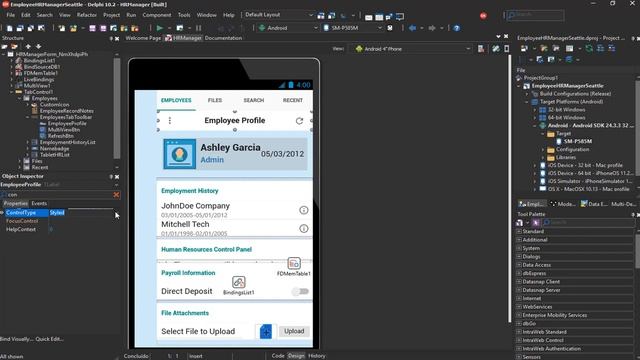The height and width of the screenshot is (360, 640).
Task: Select the SEARCH tab on phone form
Action: click(254, 100)
